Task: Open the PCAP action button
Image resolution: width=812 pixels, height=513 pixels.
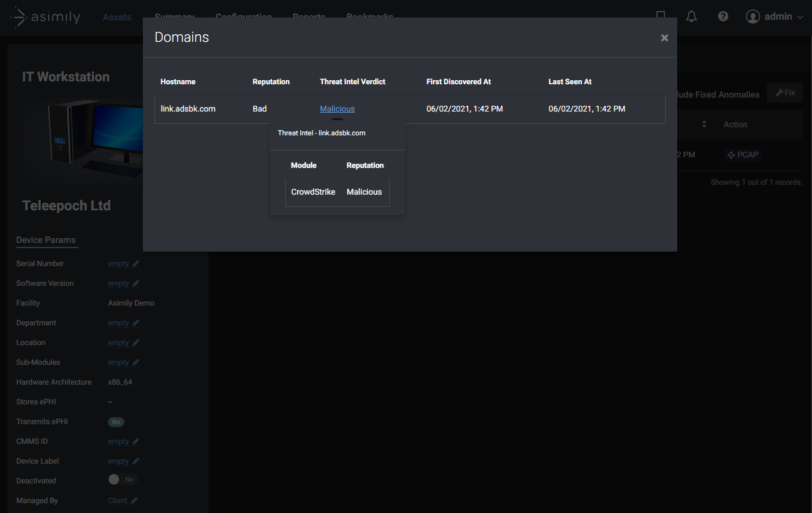Action: coord(743,155)
